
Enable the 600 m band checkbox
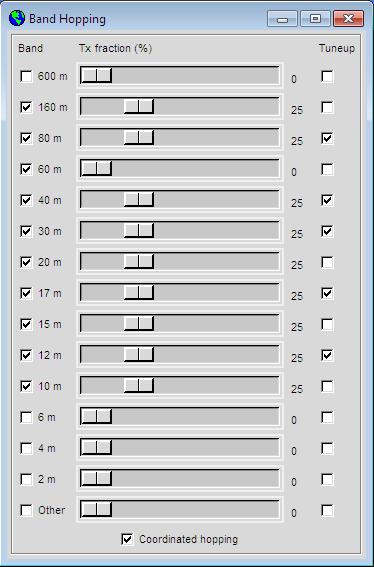tap(26, 76)
